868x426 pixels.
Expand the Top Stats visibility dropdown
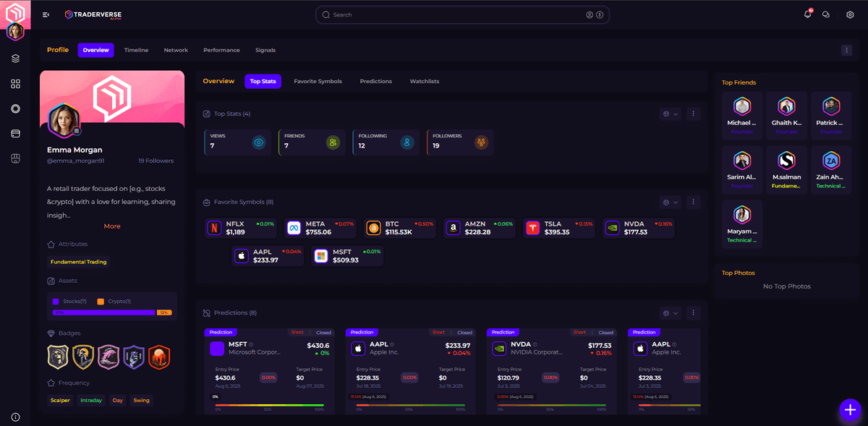pyautogui.click(x=671, y=114)
